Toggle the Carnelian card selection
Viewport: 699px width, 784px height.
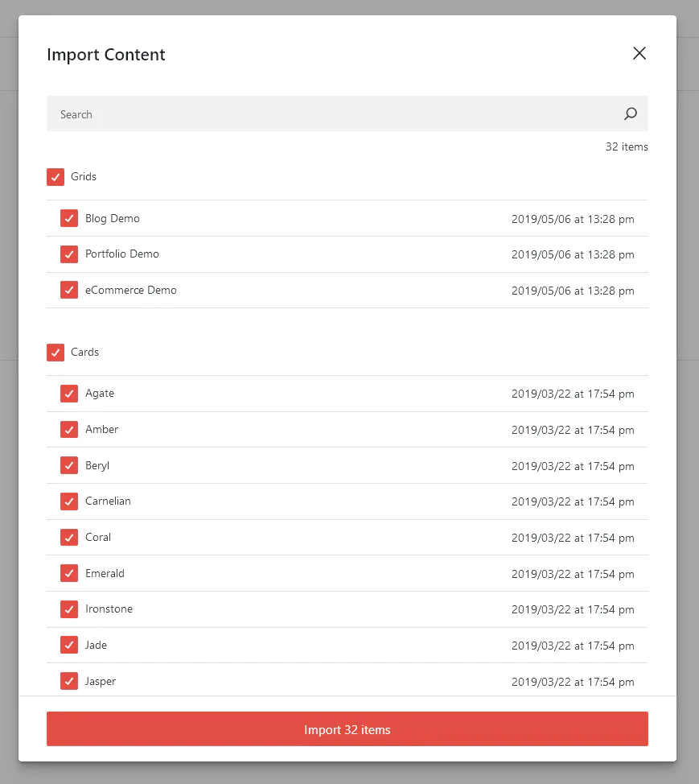69,501
